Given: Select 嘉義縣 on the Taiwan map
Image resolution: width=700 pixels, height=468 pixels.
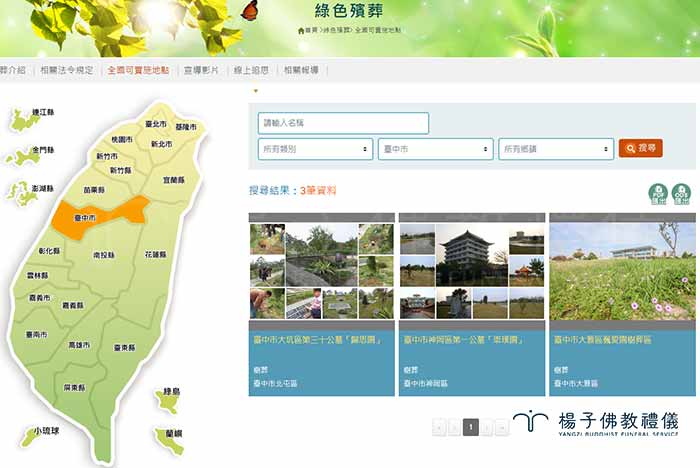Looking at the screenshot, I should 73,305.
